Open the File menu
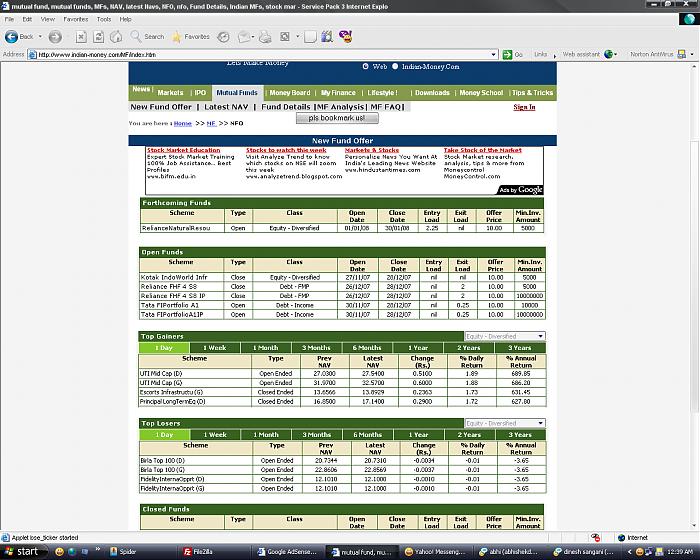This screenshot has width=700, height=560. 9,19
